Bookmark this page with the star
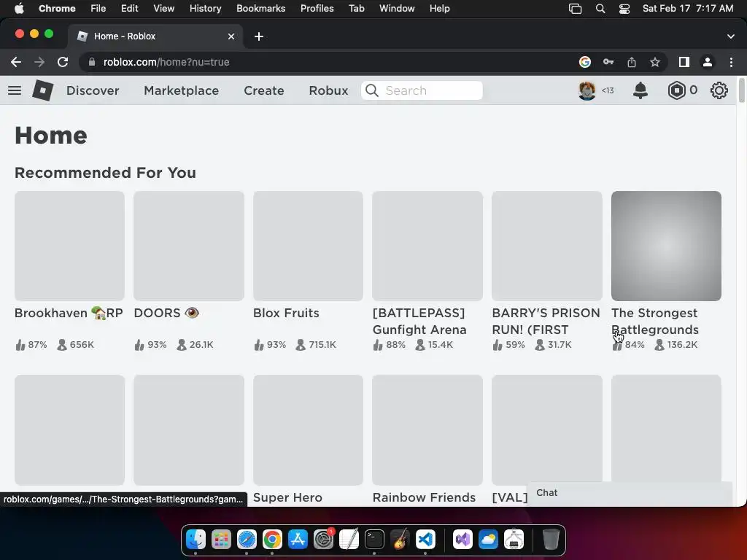 (x=655, y=62)
